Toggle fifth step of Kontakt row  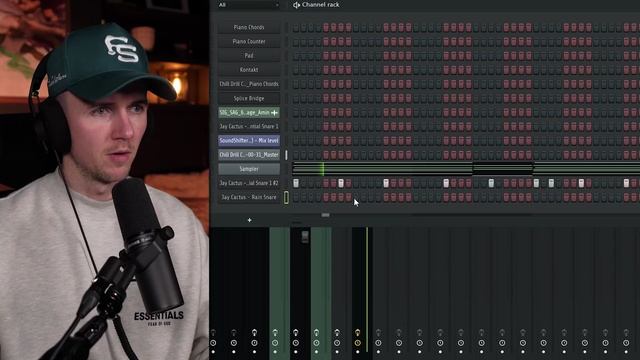[326, 70]
